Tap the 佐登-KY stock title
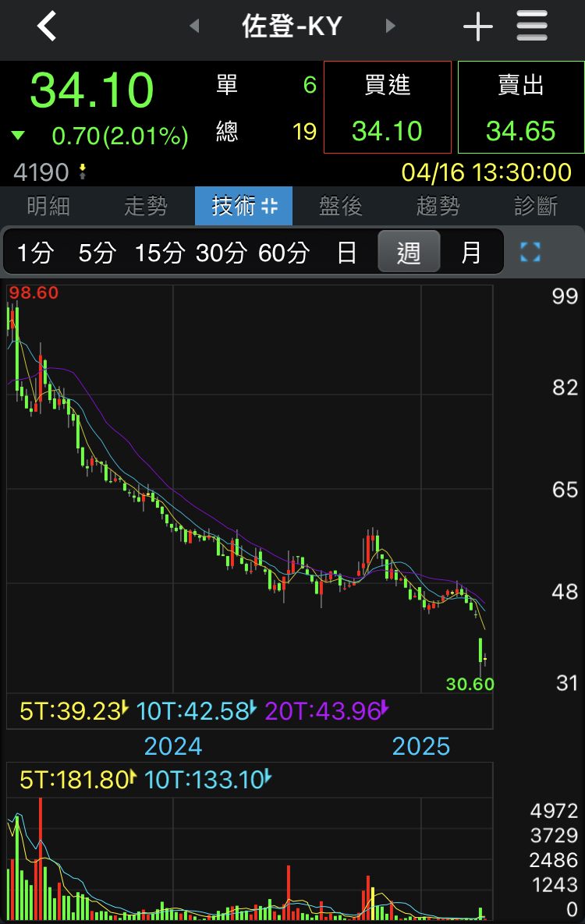Image resolution: width=585 pixels, height=924 pixels. tap(292, 27)
